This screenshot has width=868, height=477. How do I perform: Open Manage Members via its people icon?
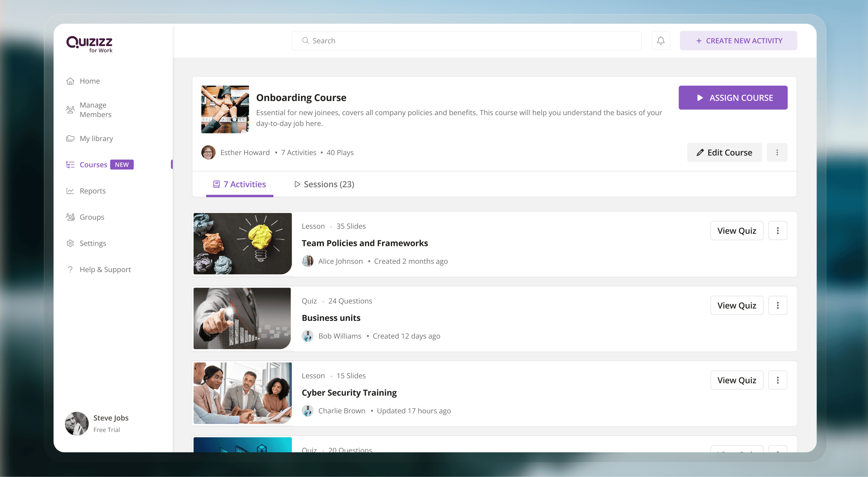pyautogui.click(x=70, y=110)
